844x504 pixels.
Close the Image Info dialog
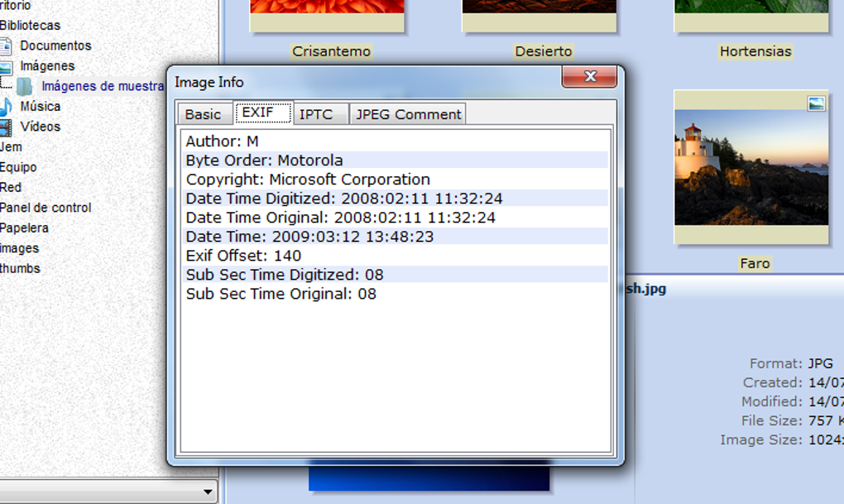click(x=589, y=76)
